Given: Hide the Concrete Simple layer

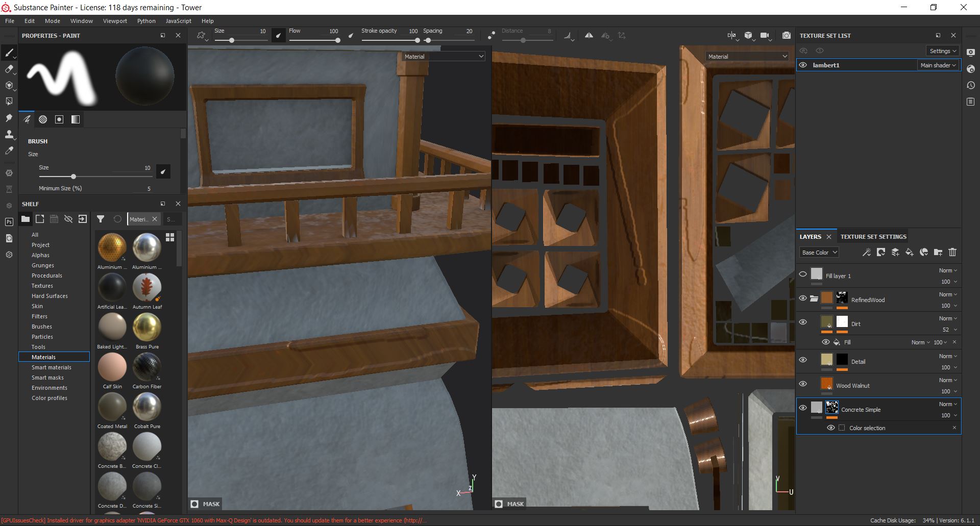Looking at the screenshot, I should (803, 408).
